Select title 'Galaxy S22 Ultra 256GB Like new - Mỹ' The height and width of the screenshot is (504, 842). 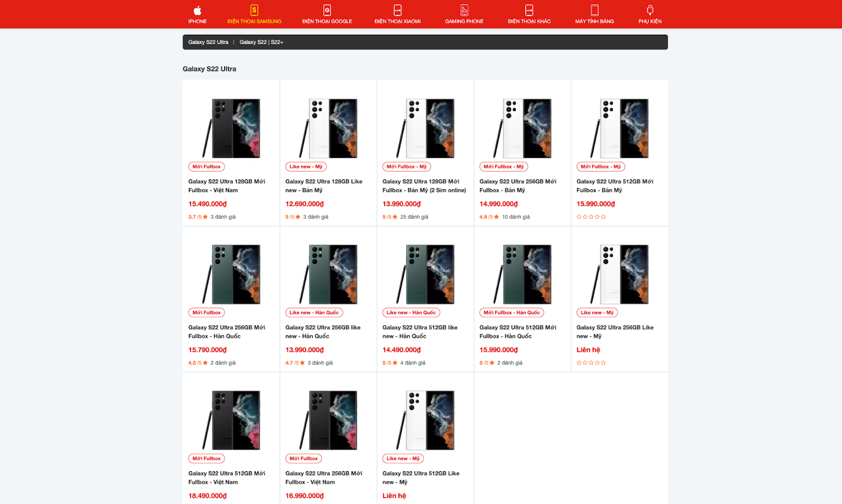tap(615, 331)
